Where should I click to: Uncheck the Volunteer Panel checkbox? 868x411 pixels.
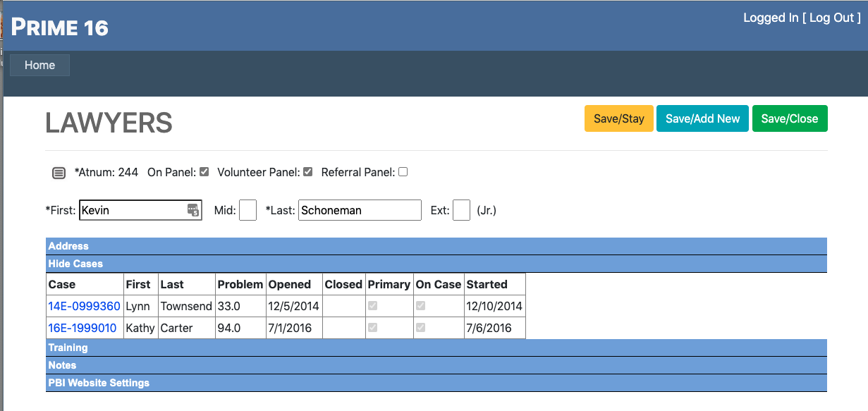307,171
